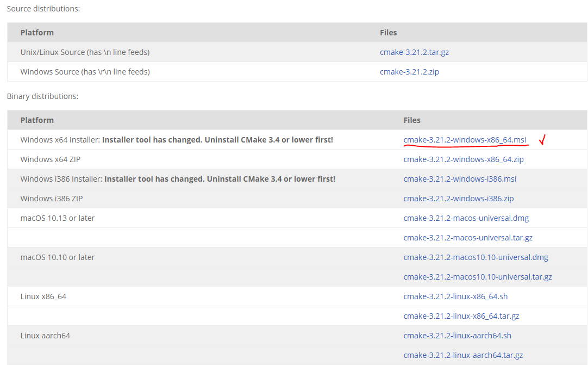Click 'Files' header in binary table
588x365 pixels.
point(412,120)
